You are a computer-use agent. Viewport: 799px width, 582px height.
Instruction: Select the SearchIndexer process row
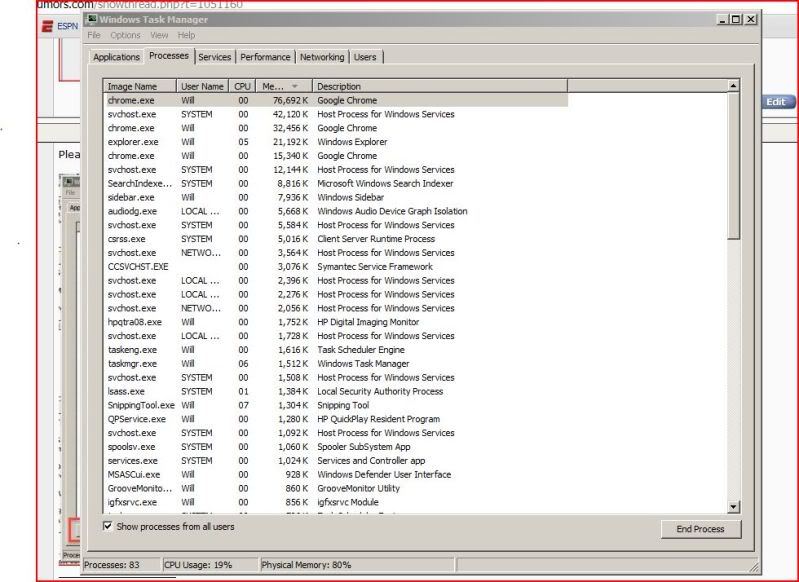[335, 183]
